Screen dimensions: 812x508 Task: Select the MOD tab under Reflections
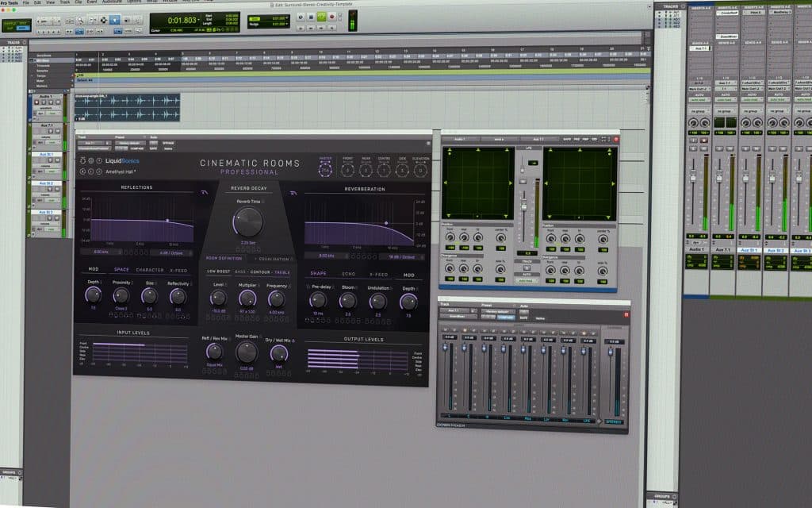click(94, 269)
